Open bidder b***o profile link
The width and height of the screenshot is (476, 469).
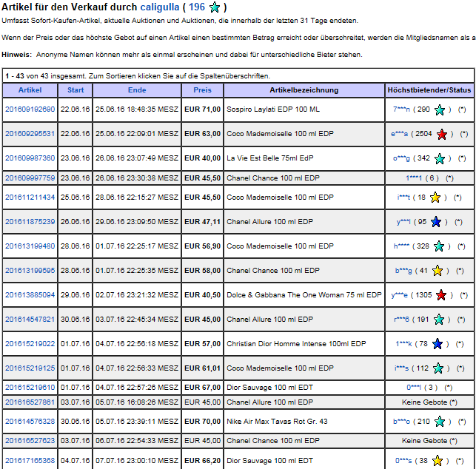click(x=401, y=422)
